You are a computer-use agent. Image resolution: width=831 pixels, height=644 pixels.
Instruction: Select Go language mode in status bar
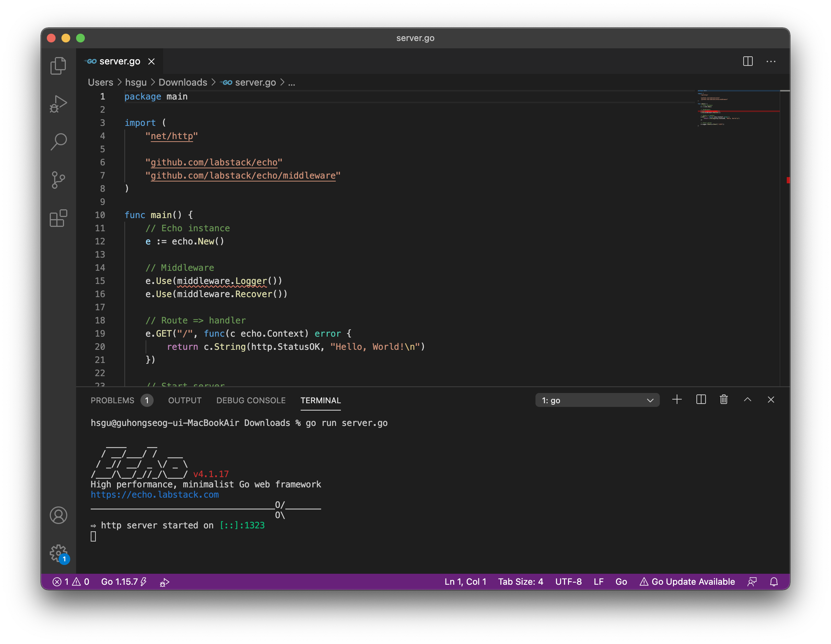point(621,581)
